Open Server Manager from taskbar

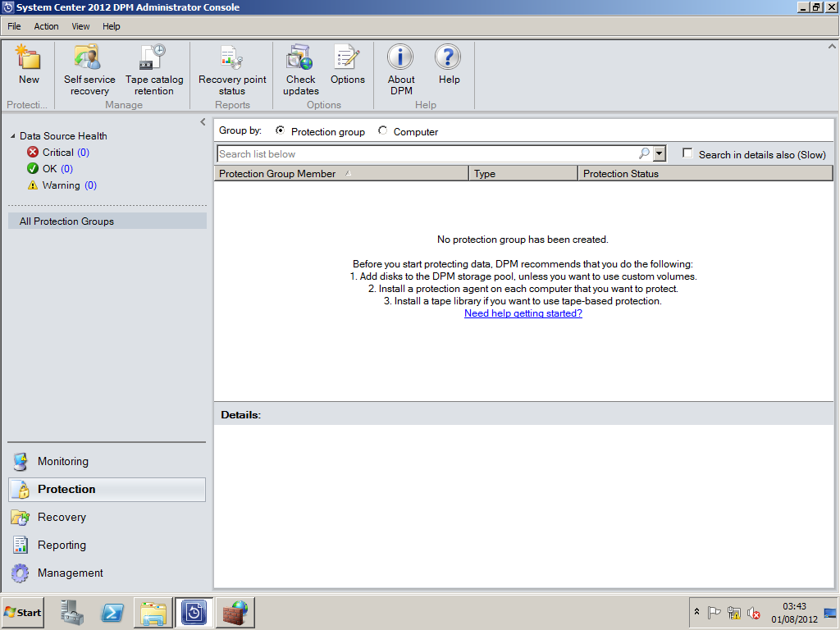[72, 612]
